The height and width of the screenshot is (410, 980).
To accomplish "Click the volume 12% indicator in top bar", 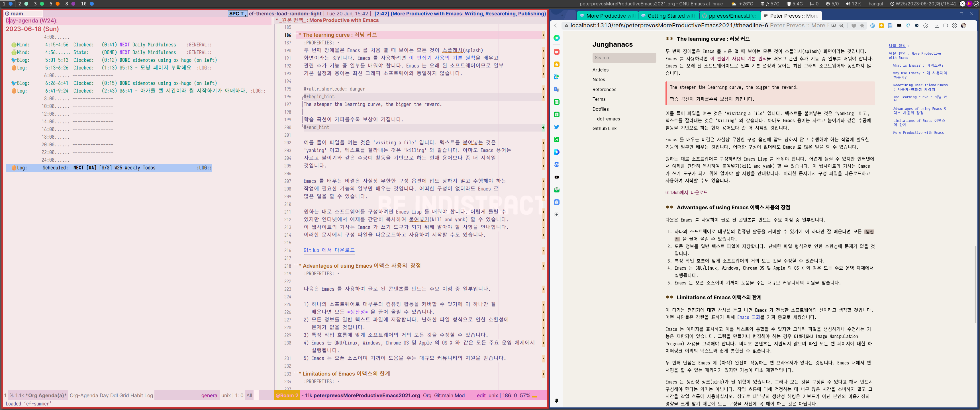I will [x=853, y=4].
